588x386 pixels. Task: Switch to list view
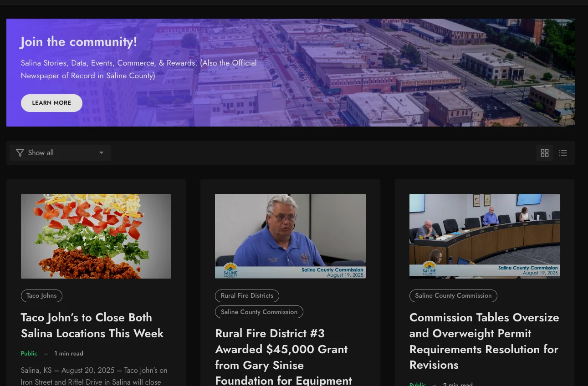tap(563, 153)
